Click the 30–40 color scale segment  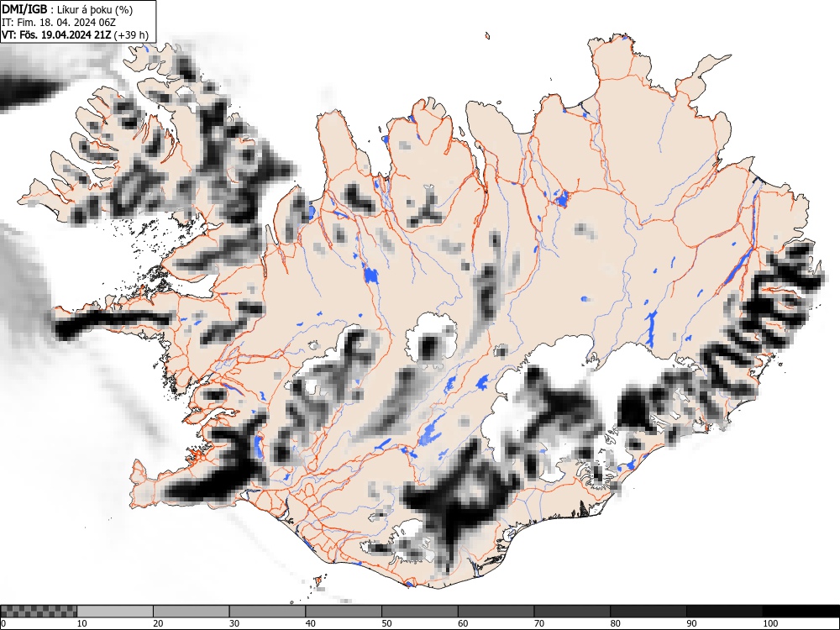[x=267, y=612]
